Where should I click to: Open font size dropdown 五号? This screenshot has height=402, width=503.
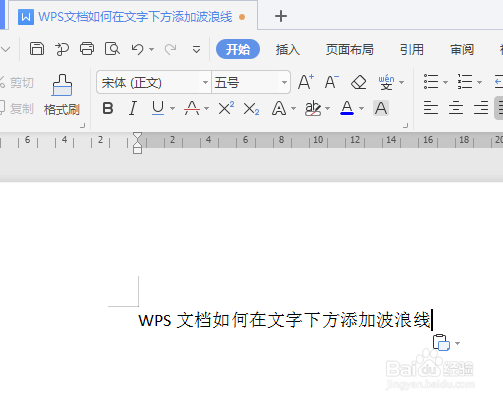(x=284, y=82)
